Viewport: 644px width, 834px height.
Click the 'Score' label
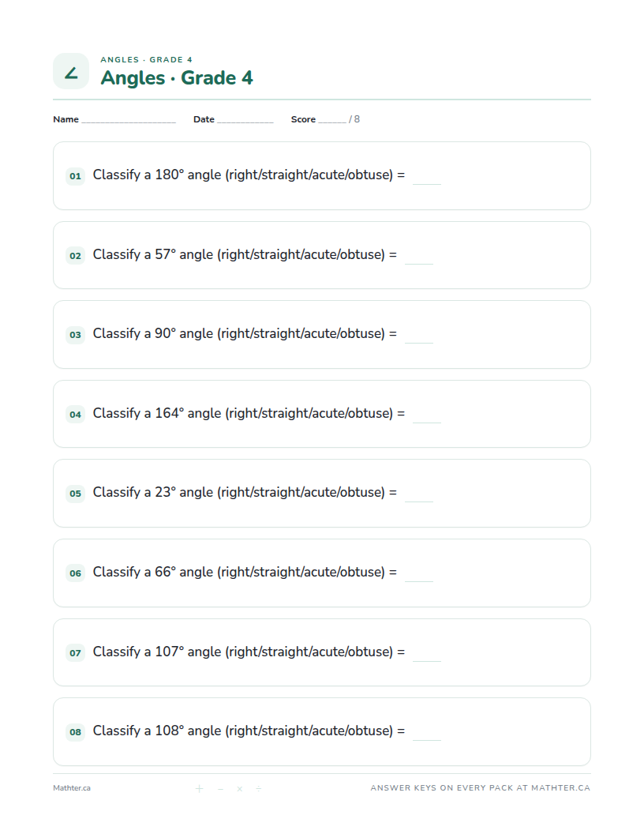click(303, 119)
